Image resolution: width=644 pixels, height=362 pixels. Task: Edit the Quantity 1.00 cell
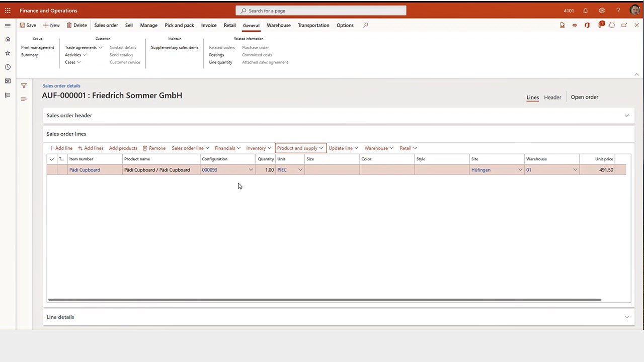266,170
